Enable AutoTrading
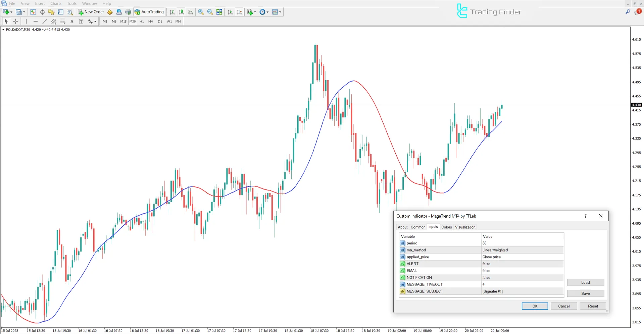The image size is (644, 334). tap(149, 12)
